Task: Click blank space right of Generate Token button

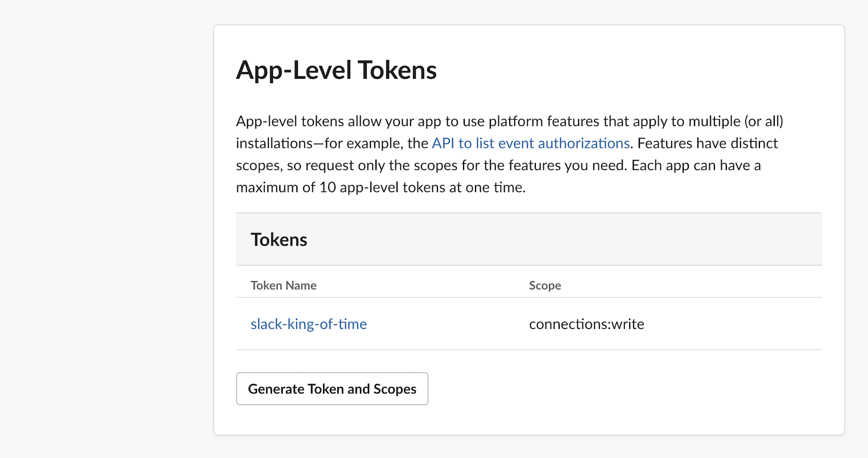Action: [x=626, y=389]
